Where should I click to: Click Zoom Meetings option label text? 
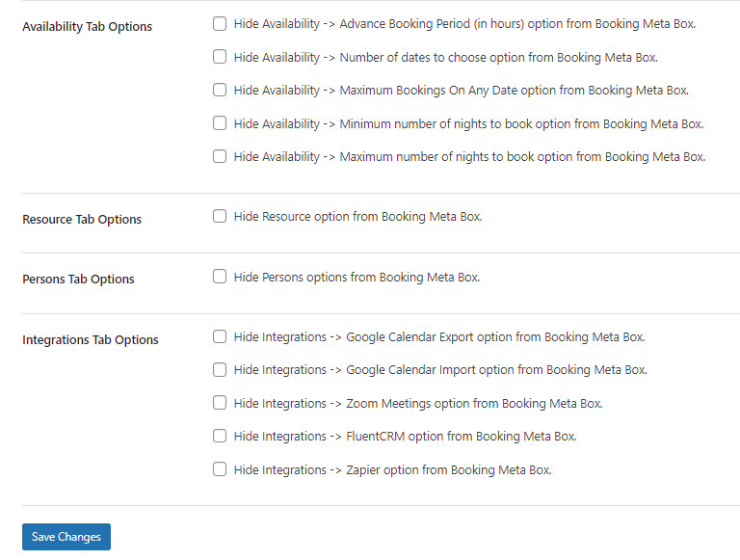click(418, 404)
